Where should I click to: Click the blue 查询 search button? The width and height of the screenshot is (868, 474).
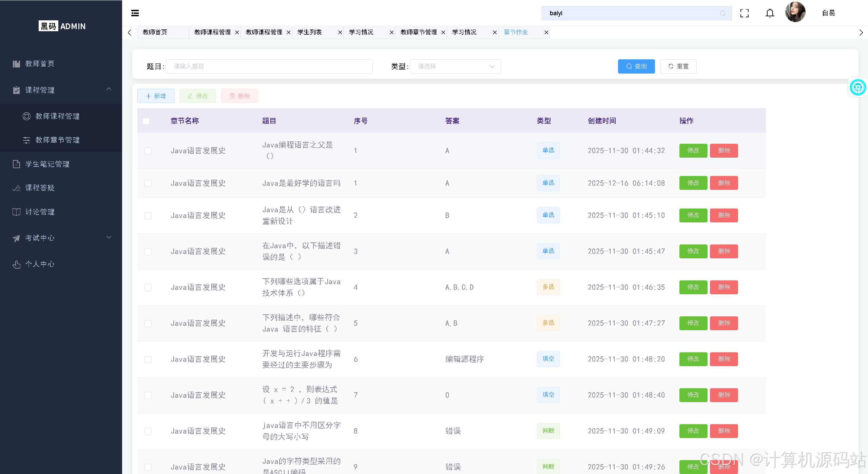[636, 66]
